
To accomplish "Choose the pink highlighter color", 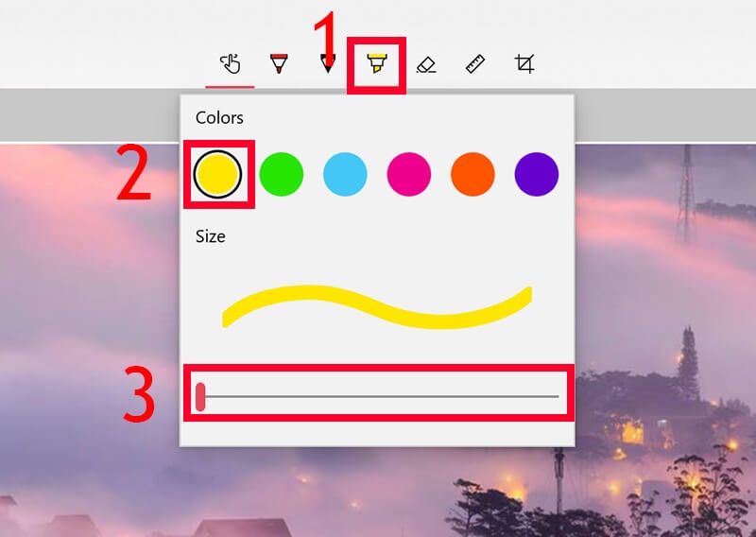I will (x=409, y=174).
